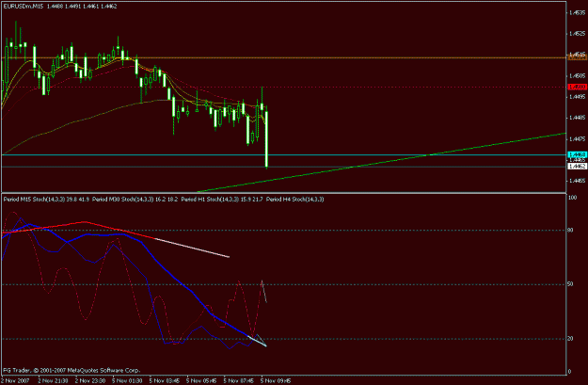The image size is (588, 385).
Task: Click the 5 Nov 09:45 time label
Action: point(276,380)
